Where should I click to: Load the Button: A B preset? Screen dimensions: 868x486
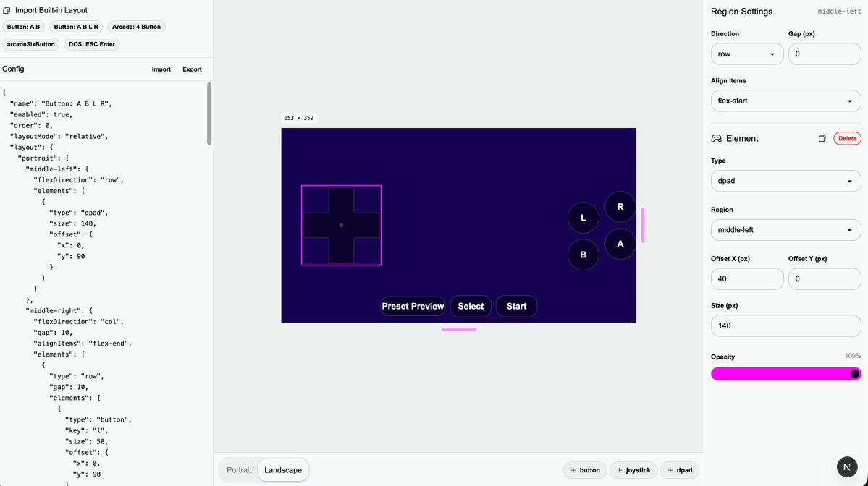point(23,27)
